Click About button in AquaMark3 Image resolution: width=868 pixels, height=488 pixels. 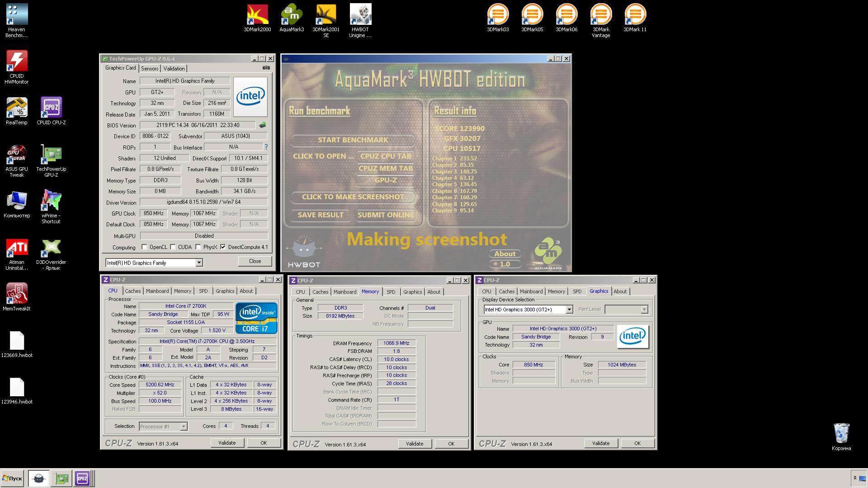click(505, 254)
